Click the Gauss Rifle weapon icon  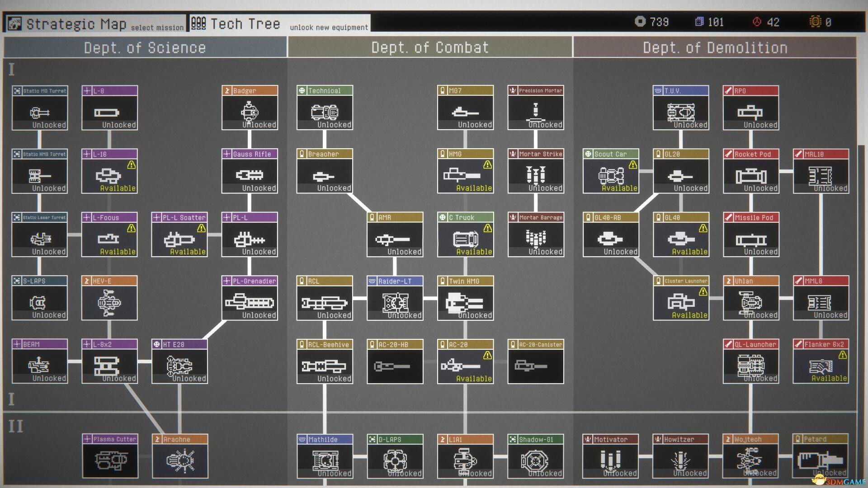(250, 175)
